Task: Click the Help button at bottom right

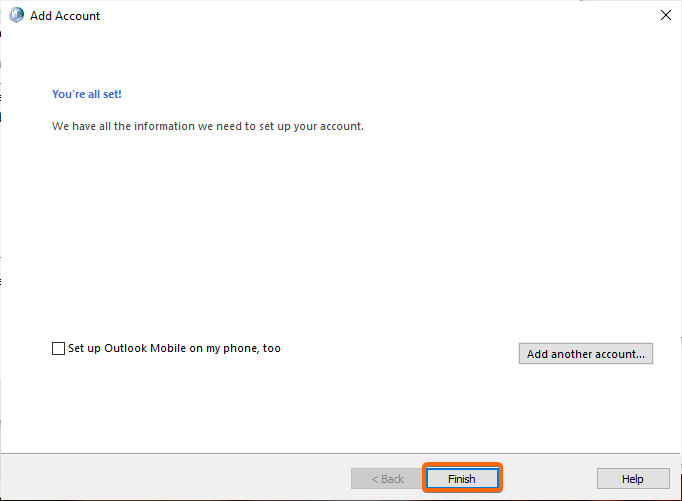Action: coord(633,478)
